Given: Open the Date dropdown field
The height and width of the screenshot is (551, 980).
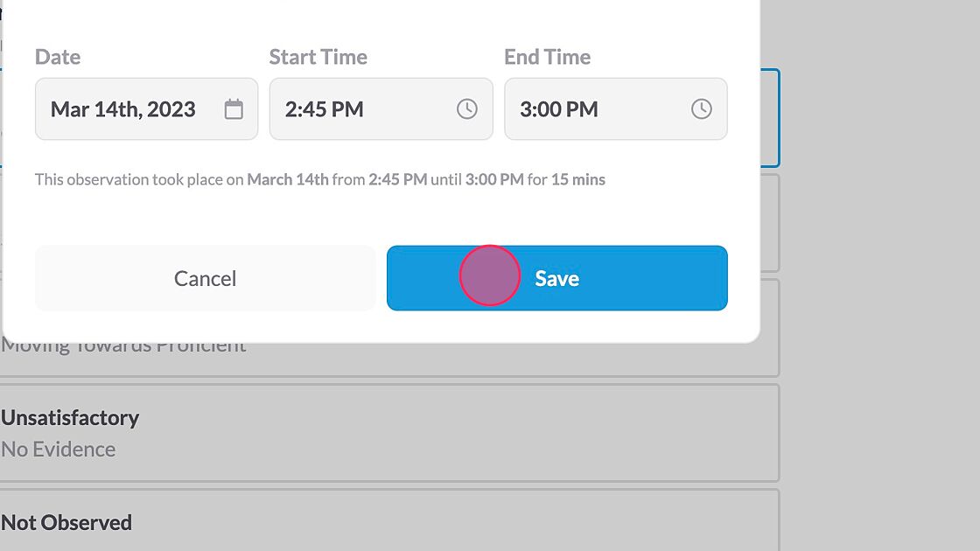Looking at the screenshot, I should tap(145, 108).
